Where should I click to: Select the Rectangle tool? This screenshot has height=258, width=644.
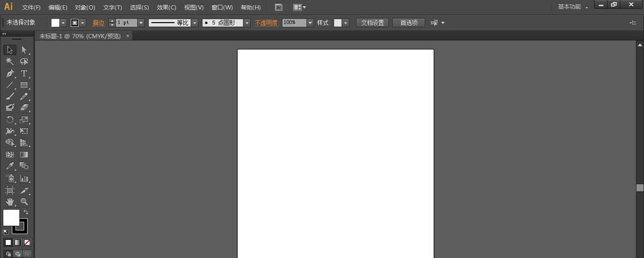tap(24, 85)
